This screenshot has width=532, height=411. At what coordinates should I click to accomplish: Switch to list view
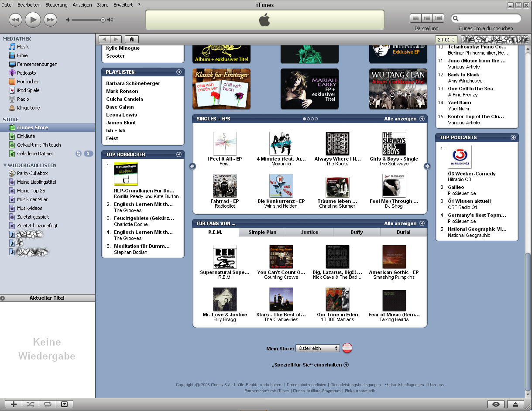[x=415, y=18]
